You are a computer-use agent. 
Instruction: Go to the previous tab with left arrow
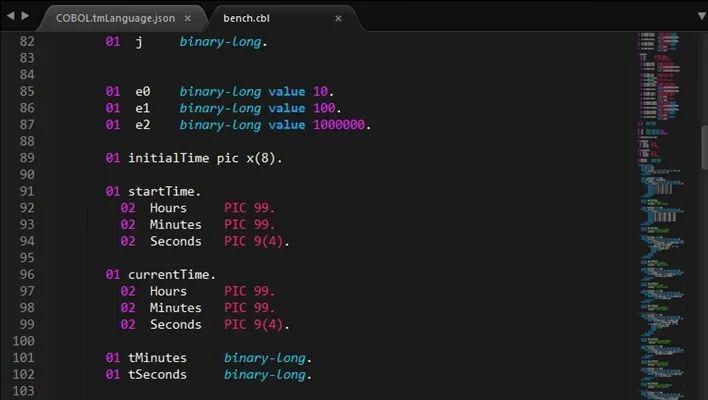coord(10,16)
